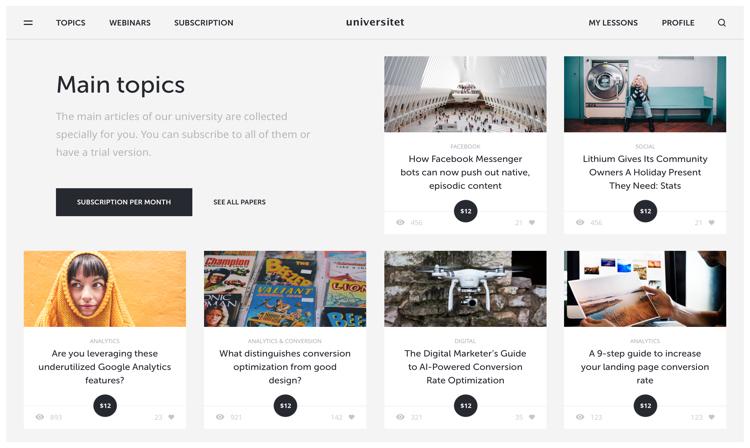This screenshot has width=750, height=448.
Task: Open the Webinars menu item
Action: tap(130, 22)
